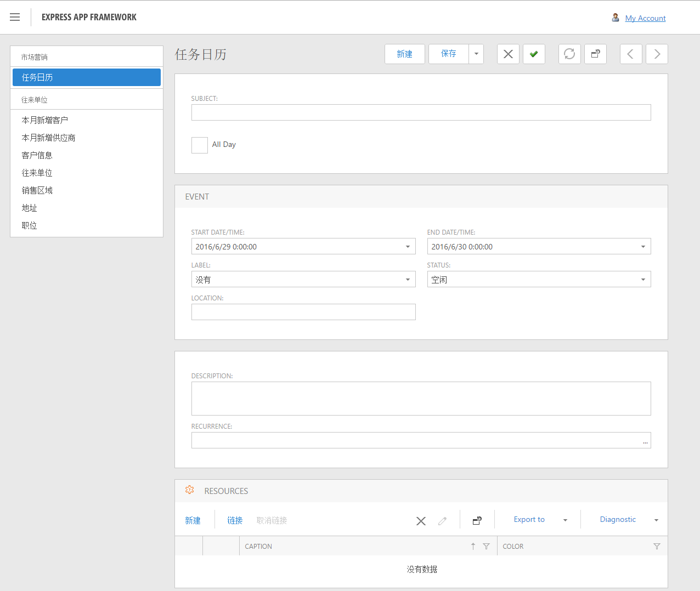The image size is (700, 591).
Task: Click the Color column header
Action: pos(582,546)
